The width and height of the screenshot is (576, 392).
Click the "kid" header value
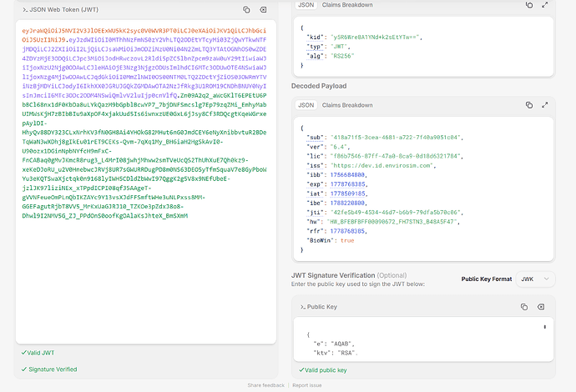pos(375,37)
